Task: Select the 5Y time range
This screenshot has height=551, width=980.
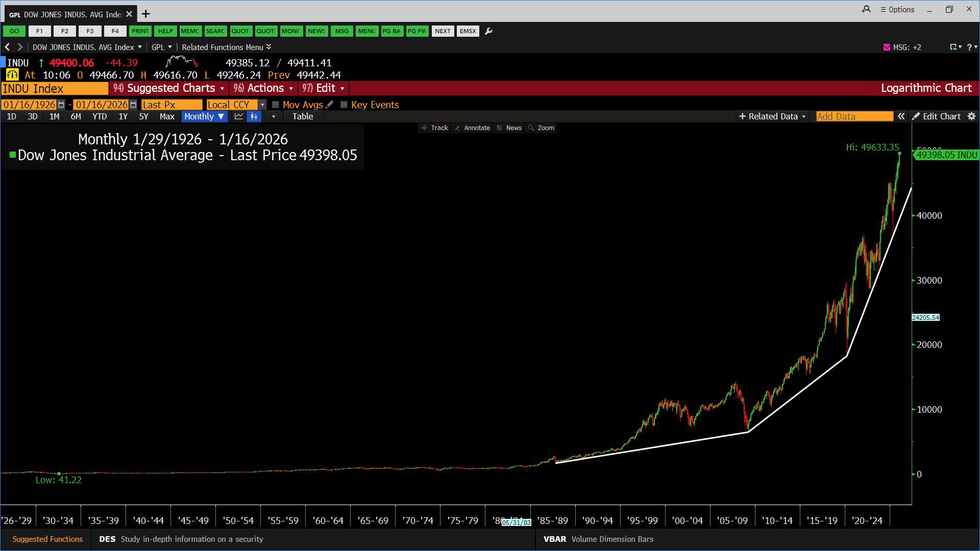Action: tap(143, 116)
